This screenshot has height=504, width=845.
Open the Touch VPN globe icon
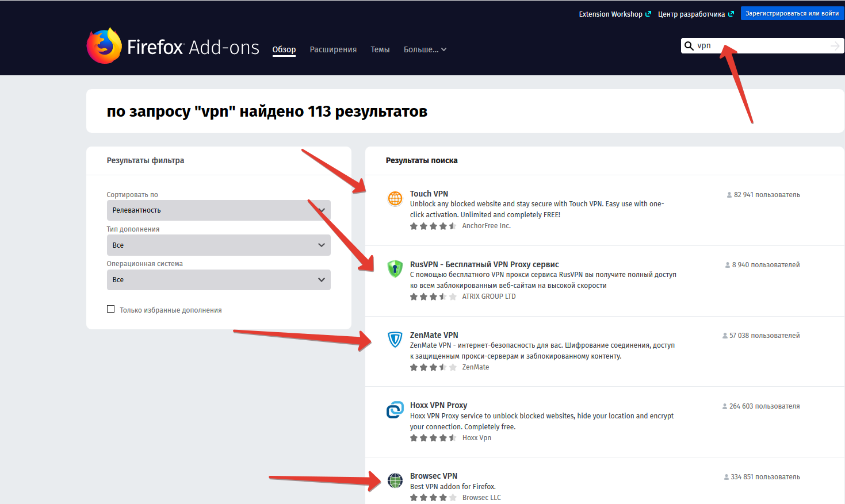coord(395,198)
